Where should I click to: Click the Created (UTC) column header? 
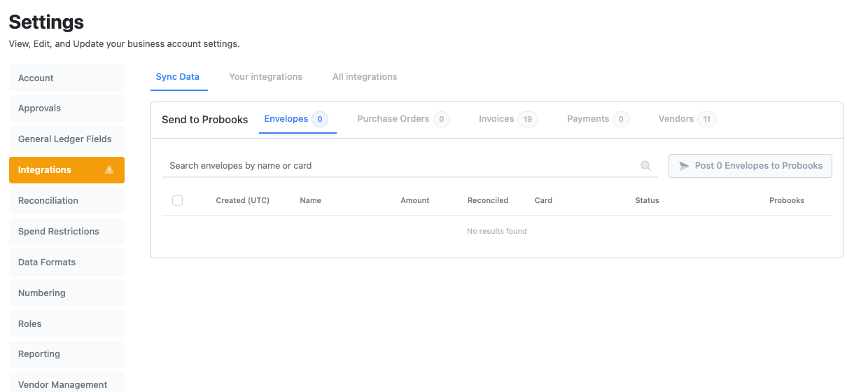click(x=243, y=200)
